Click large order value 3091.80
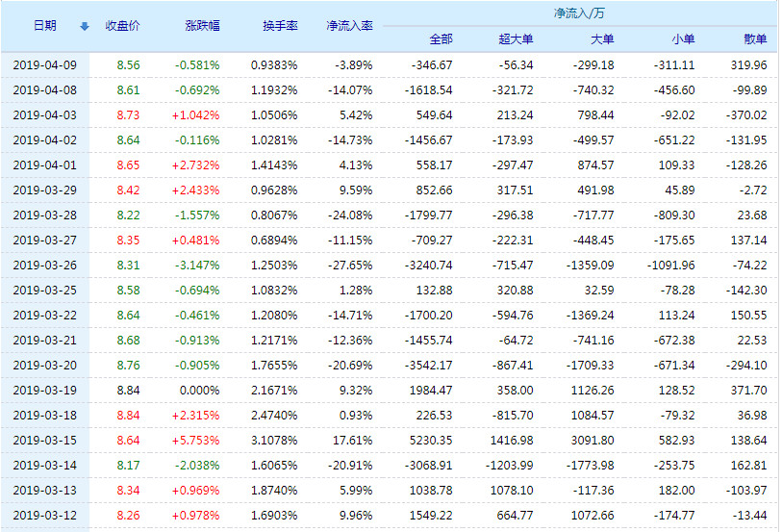 click(x=593, y=441)
